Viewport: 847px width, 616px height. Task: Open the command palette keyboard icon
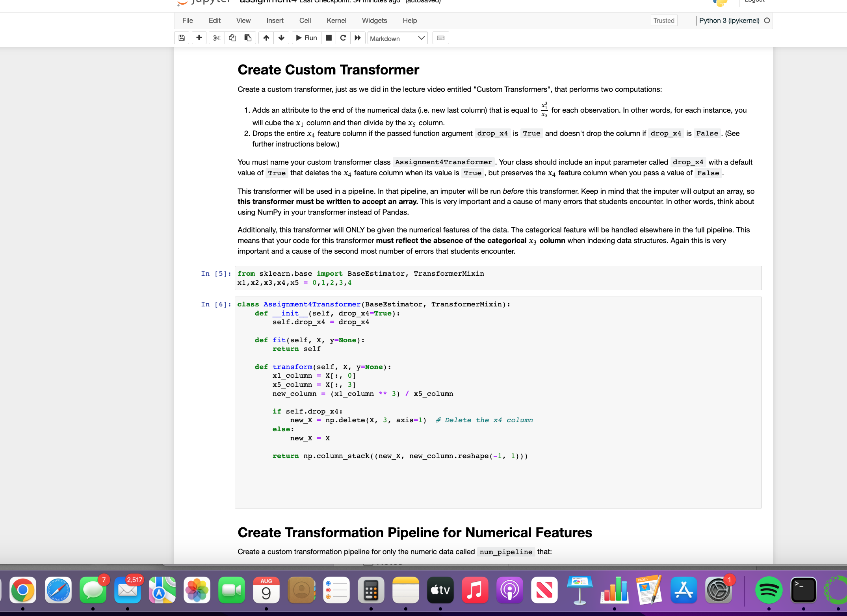[x=440, y=38]
